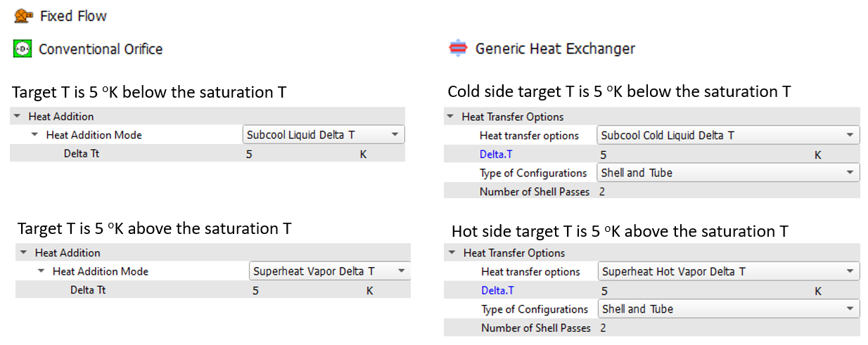Screen dimensions: 868x345
Task: Click Delta Tt value field under Subcool Liquid
Action: 295,154
